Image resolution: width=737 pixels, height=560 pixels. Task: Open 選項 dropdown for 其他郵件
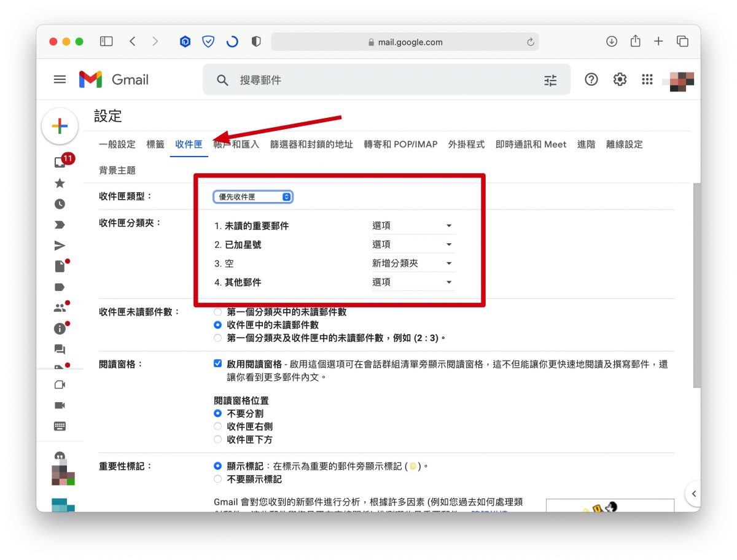(413, 282)
